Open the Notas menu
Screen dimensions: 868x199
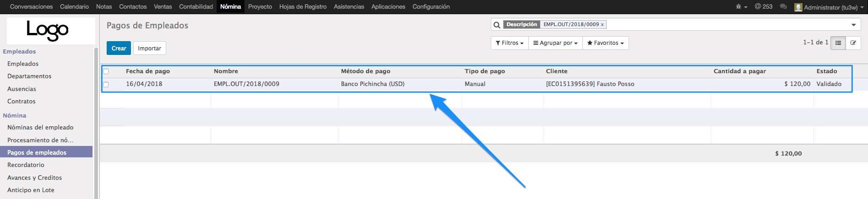click(x=104, y=7)
